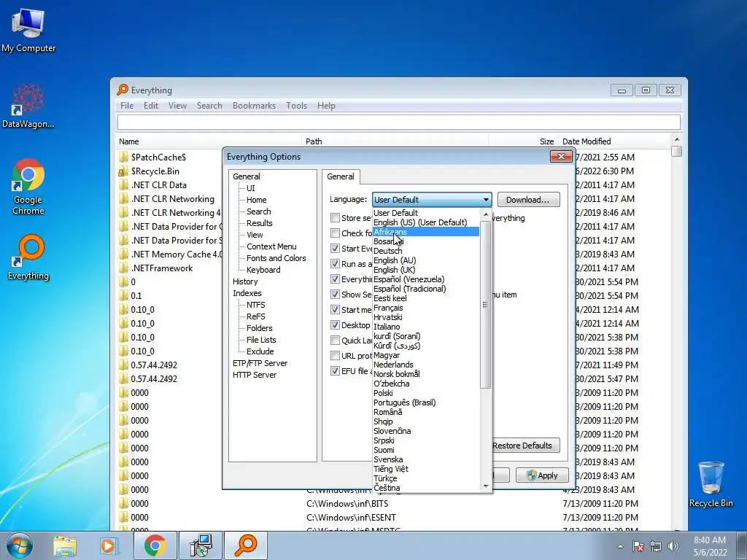Select Everything search taskbar button

(246, 545)
